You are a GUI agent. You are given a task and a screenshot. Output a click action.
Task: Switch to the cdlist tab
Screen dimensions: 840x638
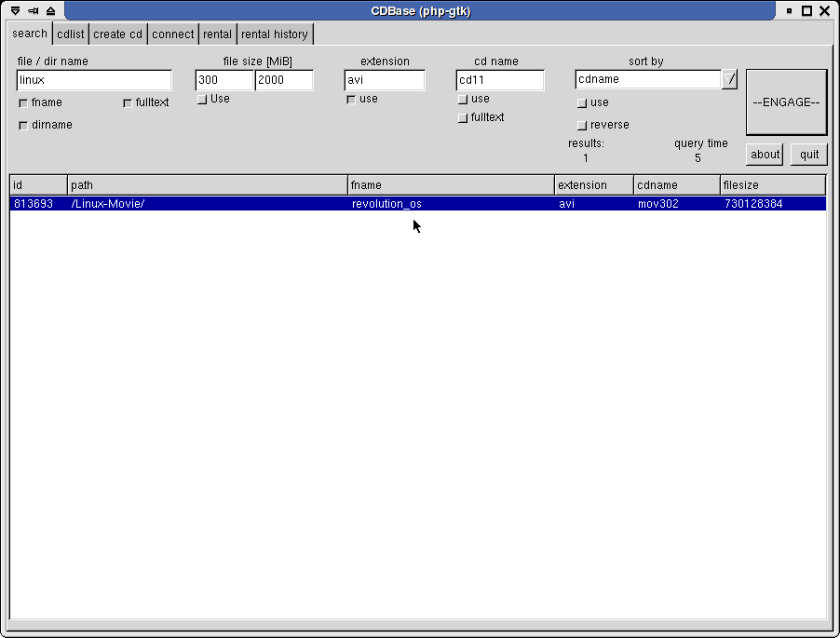tap(71, 34)
